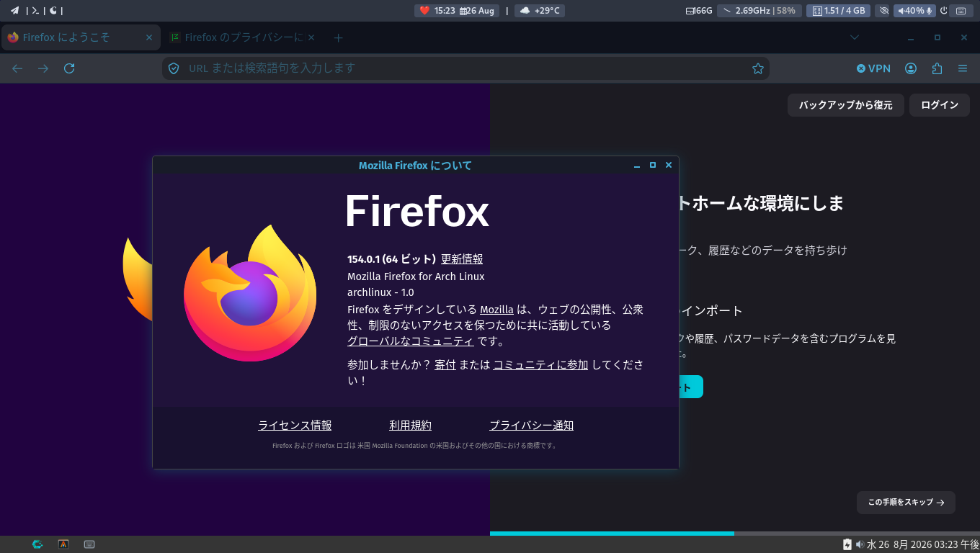Follow the 'コミュニティに参加' link
The width and height of the screenshot is (980, 553).
[540, 365]
